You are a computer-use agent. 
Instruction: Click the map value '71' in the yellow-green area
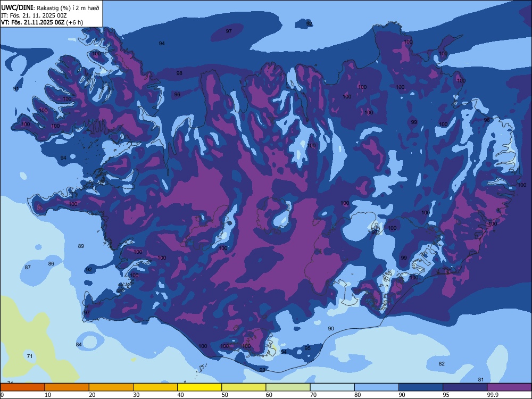point(30,356)
